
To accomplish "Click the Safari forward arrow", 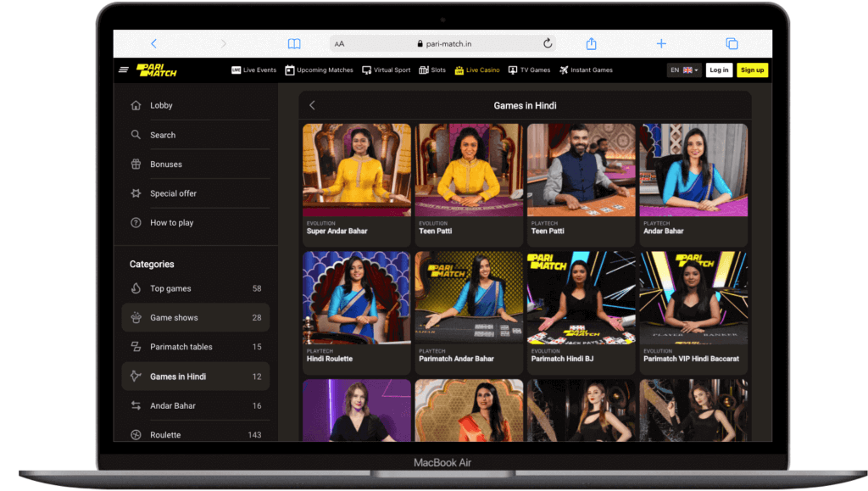I will (x=224, y=44).
